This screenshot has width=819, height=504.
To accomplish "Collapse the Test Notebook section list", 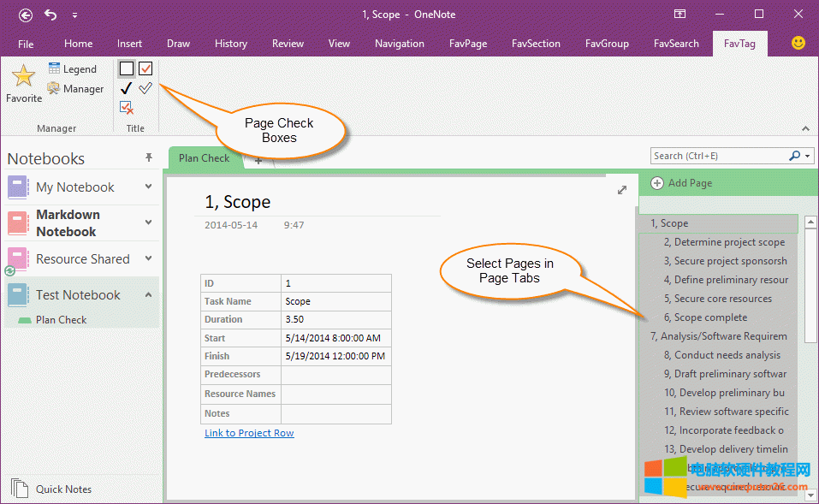I will (149, 294).
